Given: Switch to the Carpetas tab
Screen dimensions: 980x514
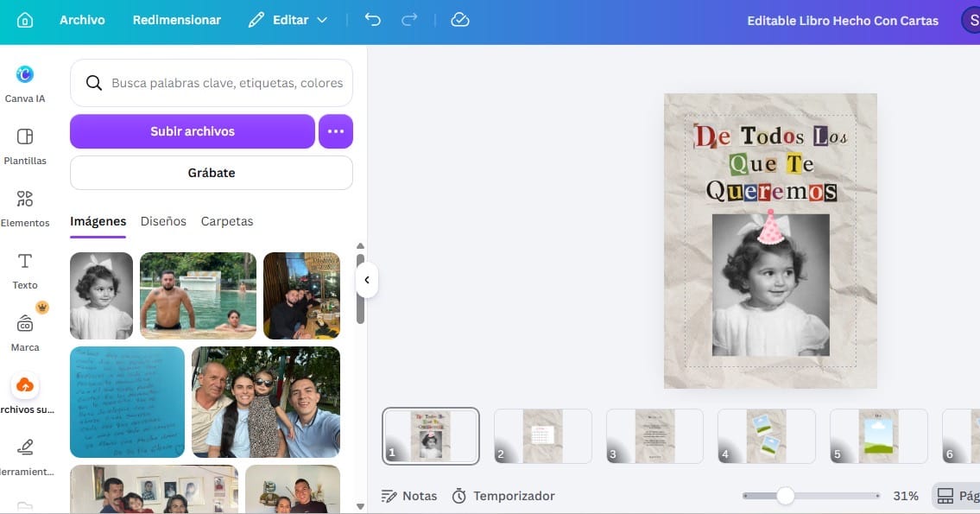Looking at the screenshot, I should [x=227, y=221].
